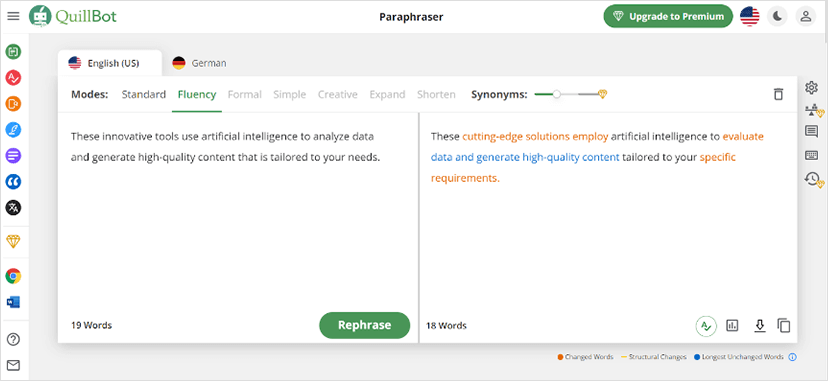The width and height of the screenshot is (828, 381).
Task: View output statistics chart icon
Action: point(732,326)
